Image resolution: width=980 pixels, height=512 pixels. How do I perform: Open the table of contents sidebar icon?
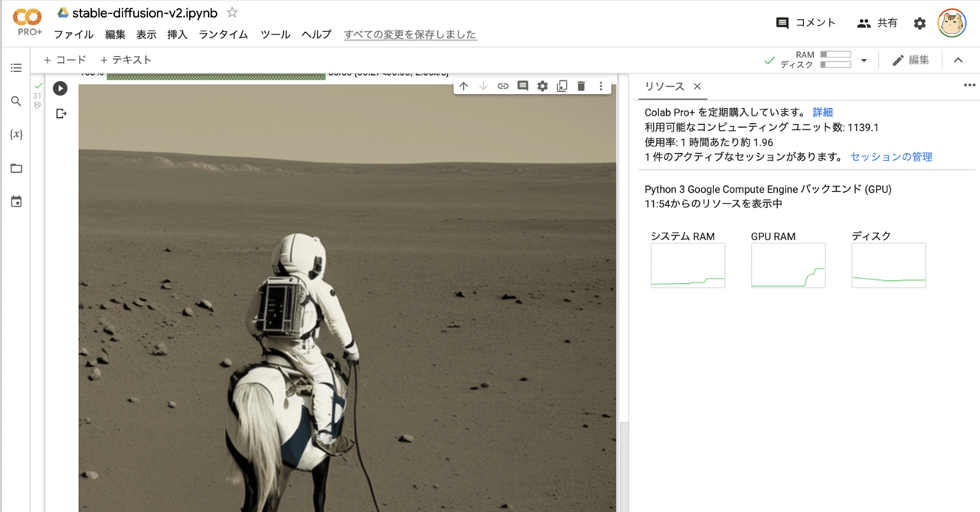click(16, 68)
